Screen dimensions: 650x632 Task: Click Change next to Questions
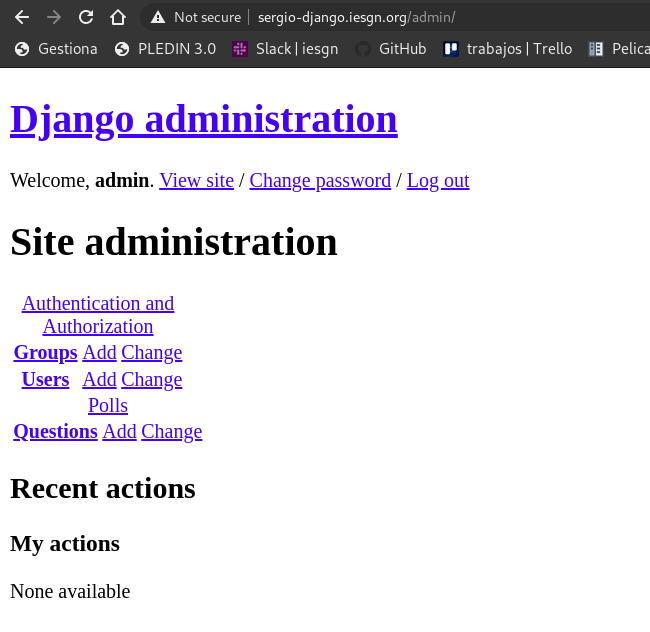172,432
